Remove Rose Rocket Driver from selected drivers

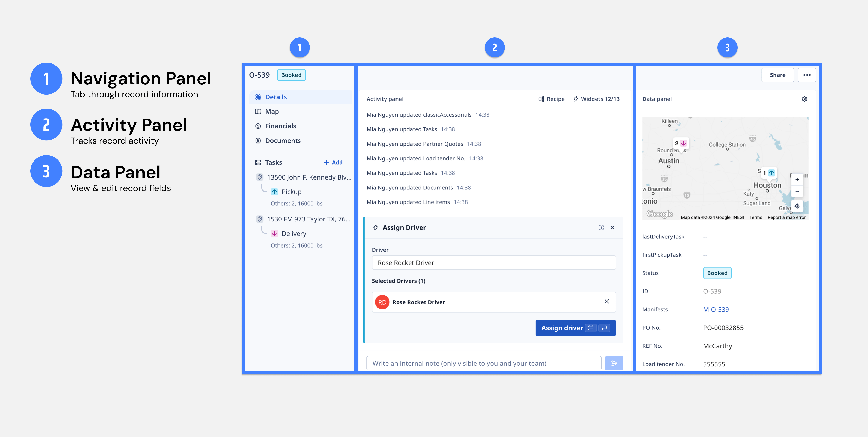point(607,302)
